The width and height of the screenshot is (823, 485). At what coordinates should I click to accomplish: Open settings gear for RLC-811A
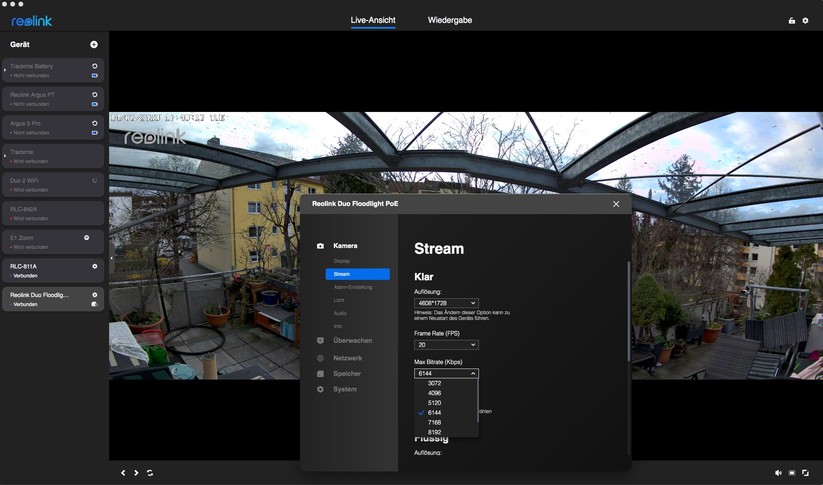(95, 267)
